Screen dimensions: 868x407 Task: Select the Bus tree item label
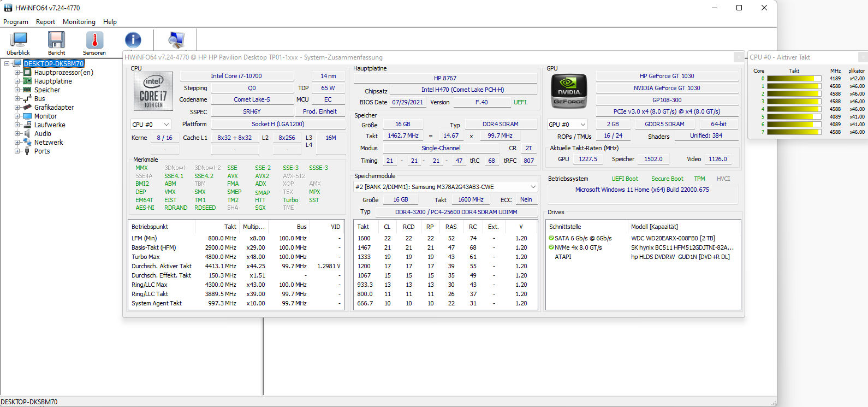click(x=39, y=98)
